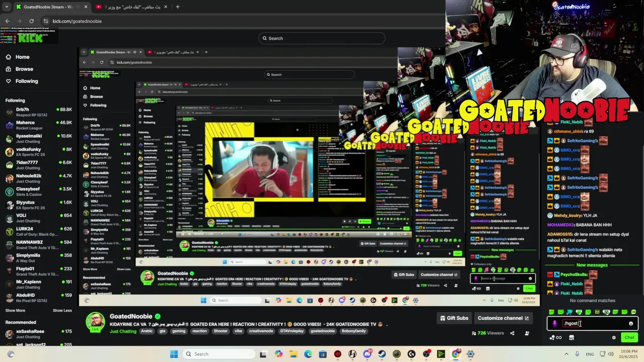Open Ftayta01 channel row

(x=39, y=271)
